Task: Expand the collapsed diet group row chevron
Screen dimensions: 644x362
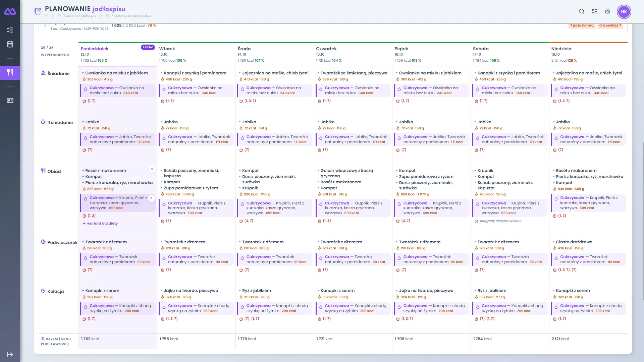Action: click(45, 25)
